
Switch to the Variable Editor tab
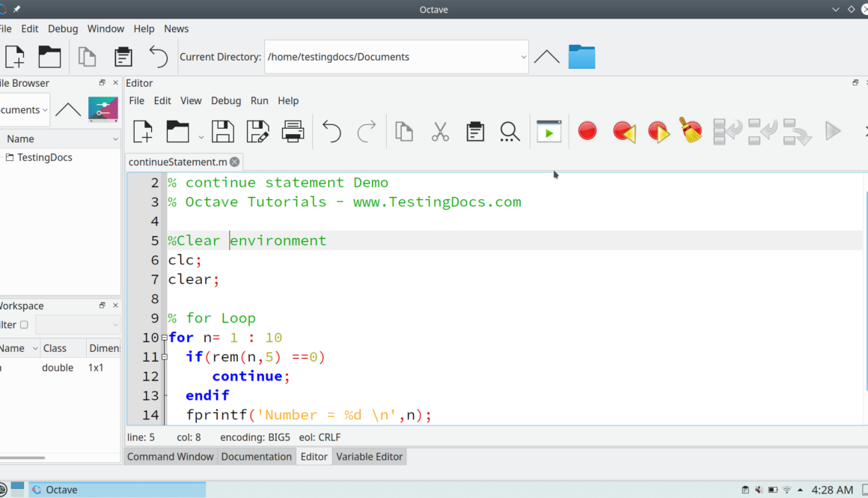[369, 457]
